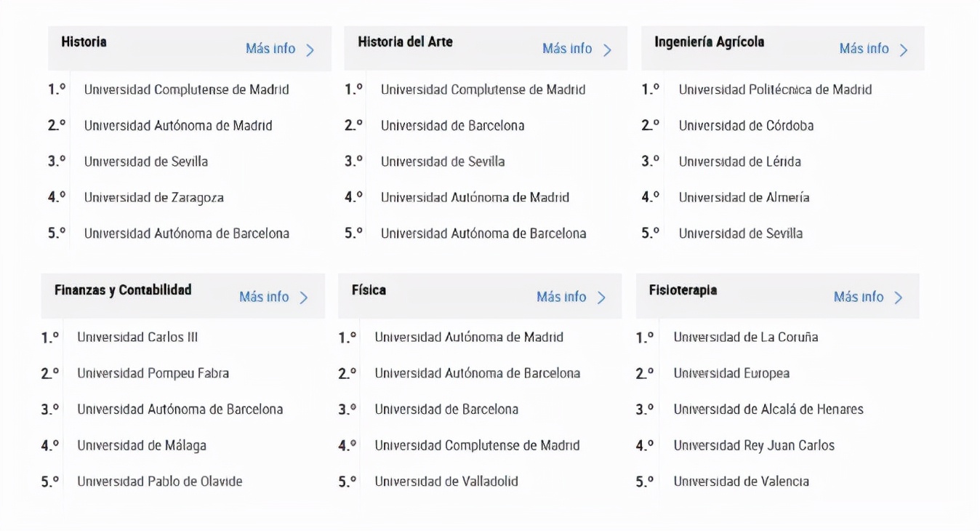Click the chevron arrow in Fisioterapia header
This screenshot has height=531, width=980.
(x=898, y=298)
